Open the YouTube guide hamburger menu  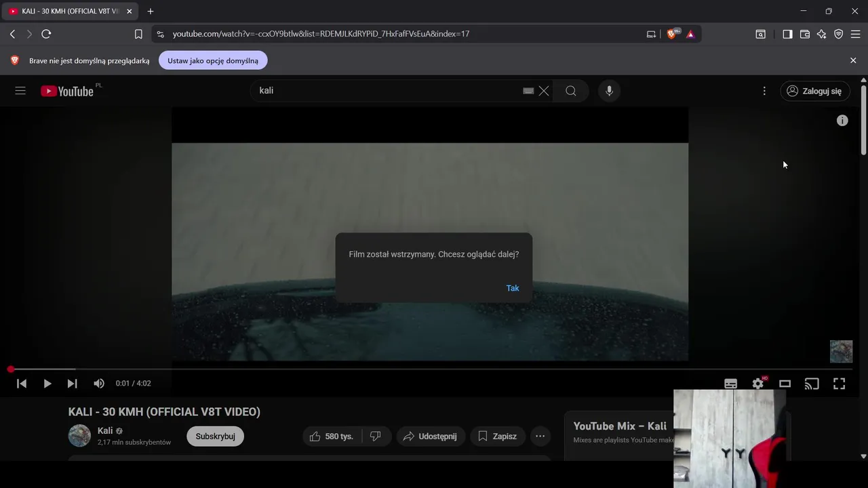click(20, 91)
